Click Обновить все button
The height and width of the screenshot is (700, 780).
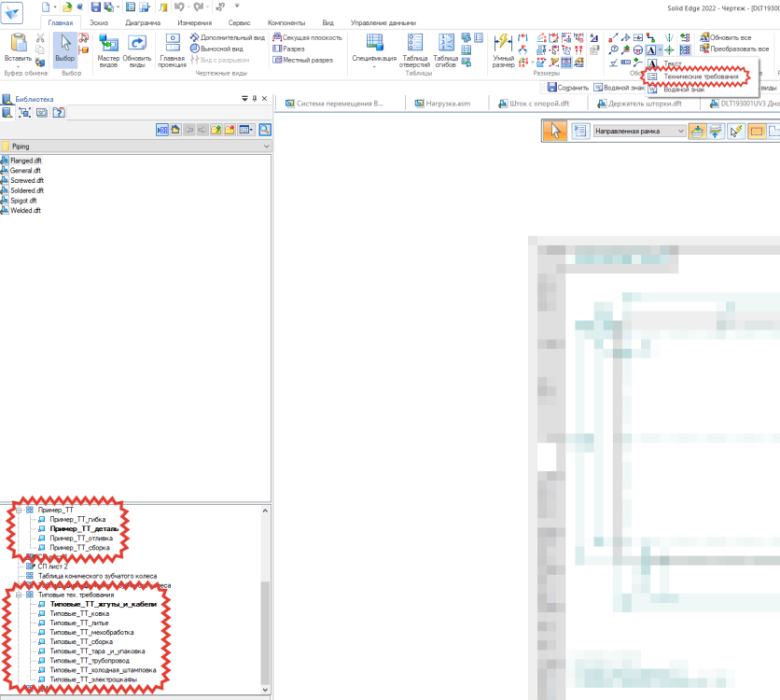(725, 37)
